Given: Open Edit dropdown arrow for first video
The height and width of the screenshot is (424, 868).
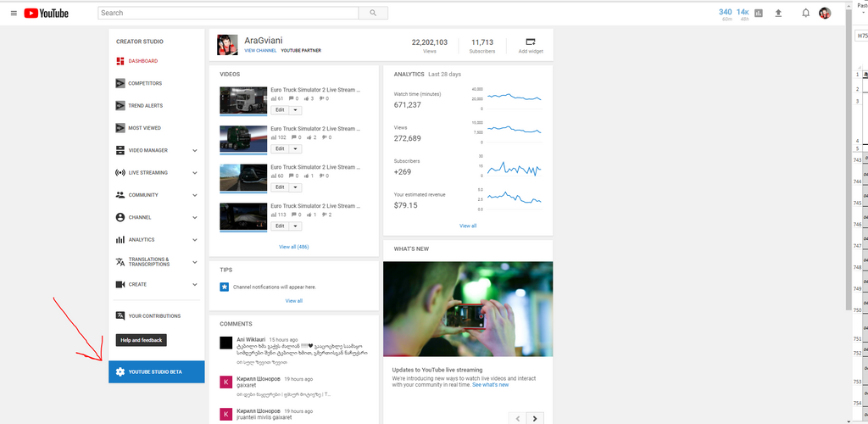Looking at the screenshot, I should 296,110.
